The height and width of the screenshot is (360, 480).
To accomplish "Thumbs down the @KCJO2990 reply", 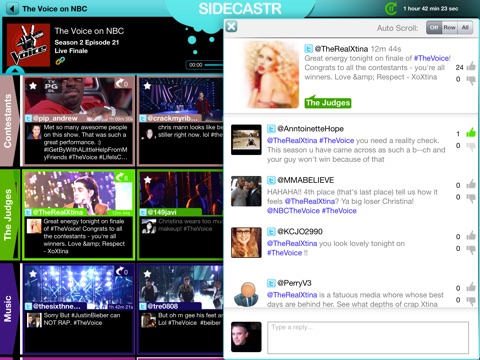I will (x=471, y=249).
